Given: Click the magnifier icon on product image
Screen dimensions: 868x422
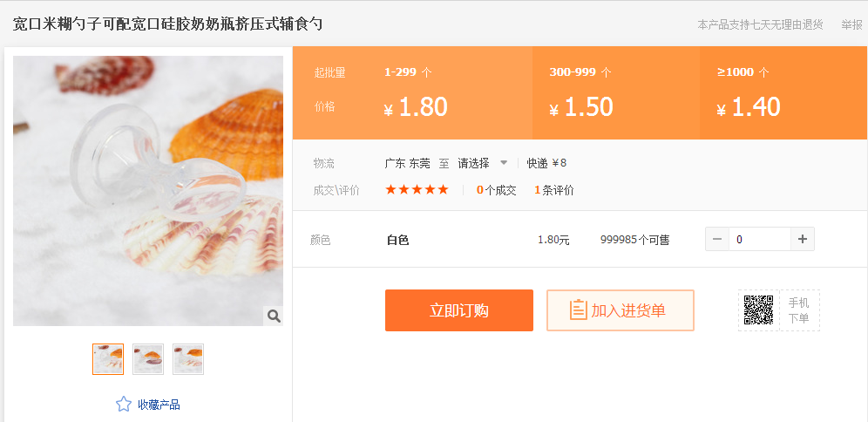Looking at the screenshot, I should coord(274,316).
